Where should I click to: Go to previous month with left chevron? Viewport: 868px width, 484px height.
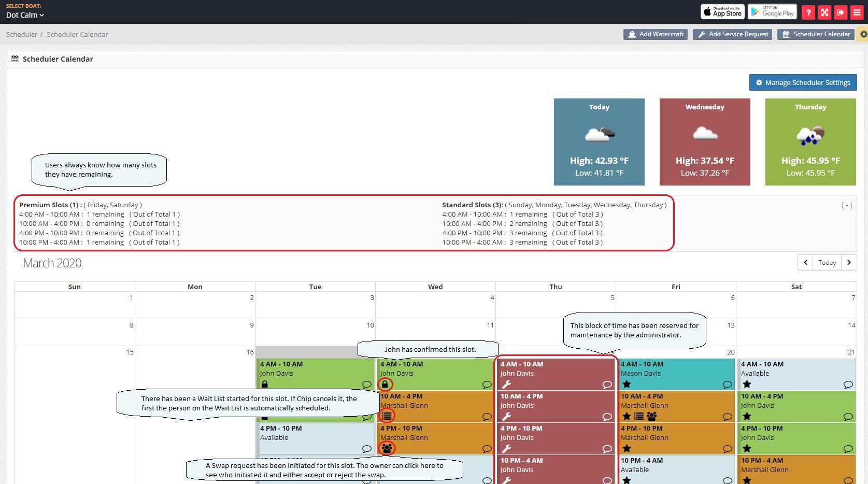805,262
